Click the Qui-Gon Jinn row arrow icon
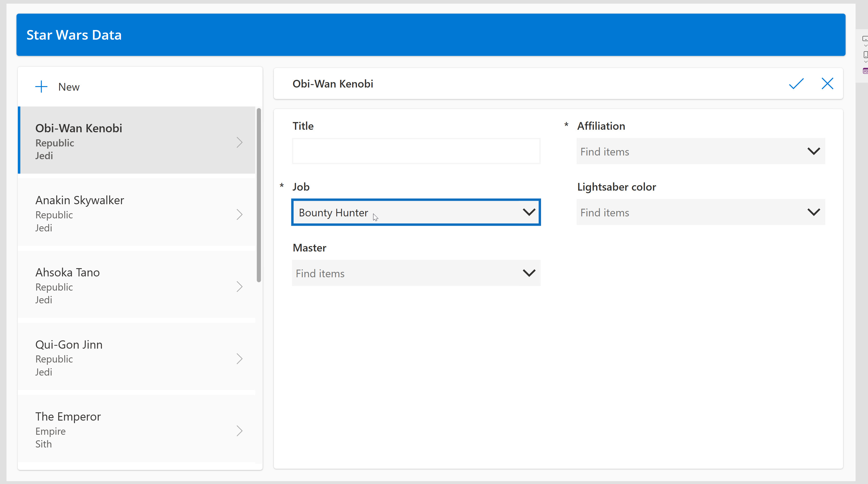This screenshot has height=484, width=868. point(239,359)
